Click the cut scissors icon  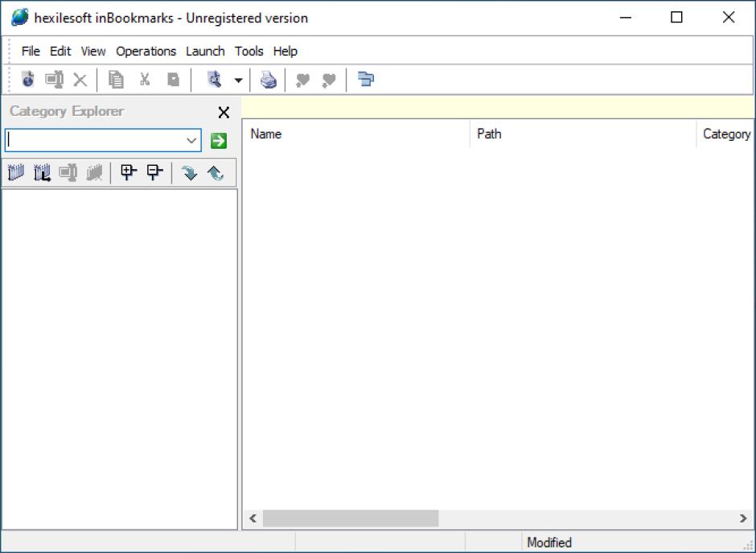145,79
